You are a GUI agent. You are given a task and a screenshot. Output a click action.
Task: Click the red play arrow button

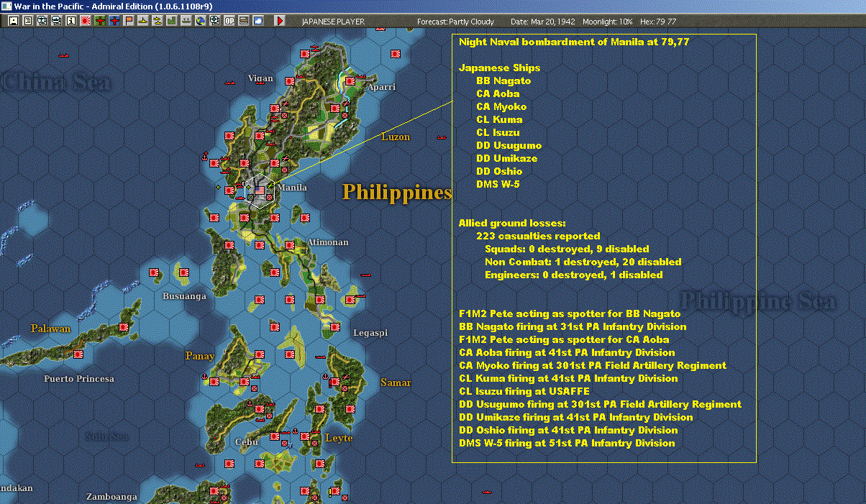click(281, 21)
